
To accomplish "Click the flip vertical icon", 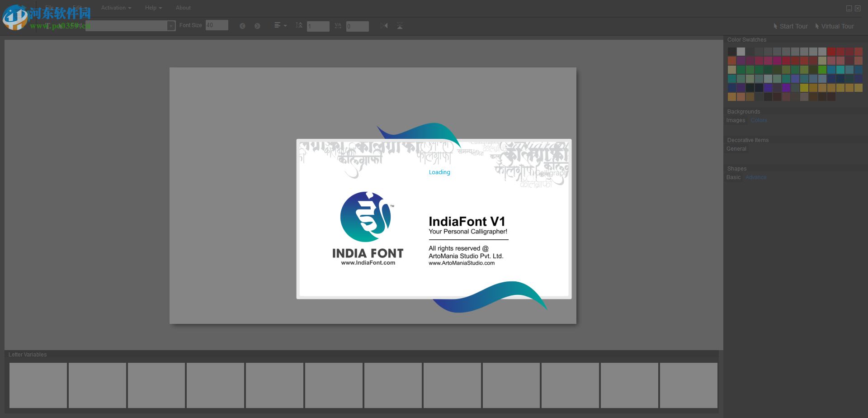I will click(400, 26).
